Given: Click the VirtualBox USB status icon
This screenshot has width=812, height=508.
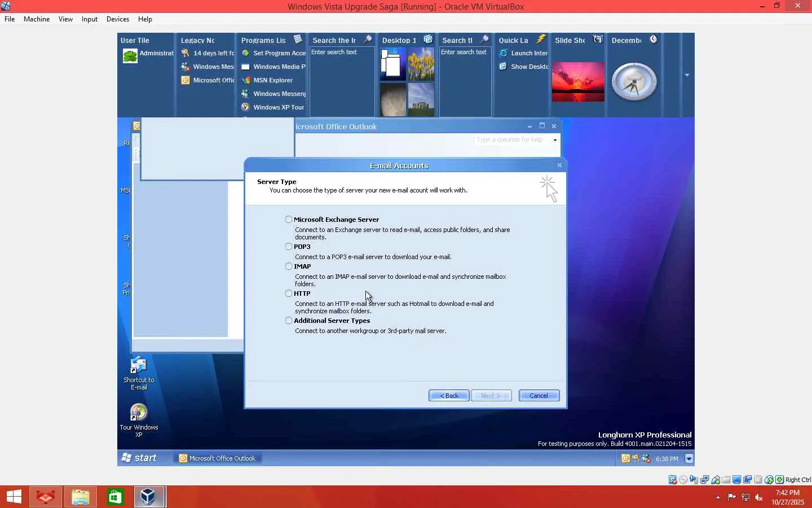Looking at the screenshot, I should (x=716, y=480).
